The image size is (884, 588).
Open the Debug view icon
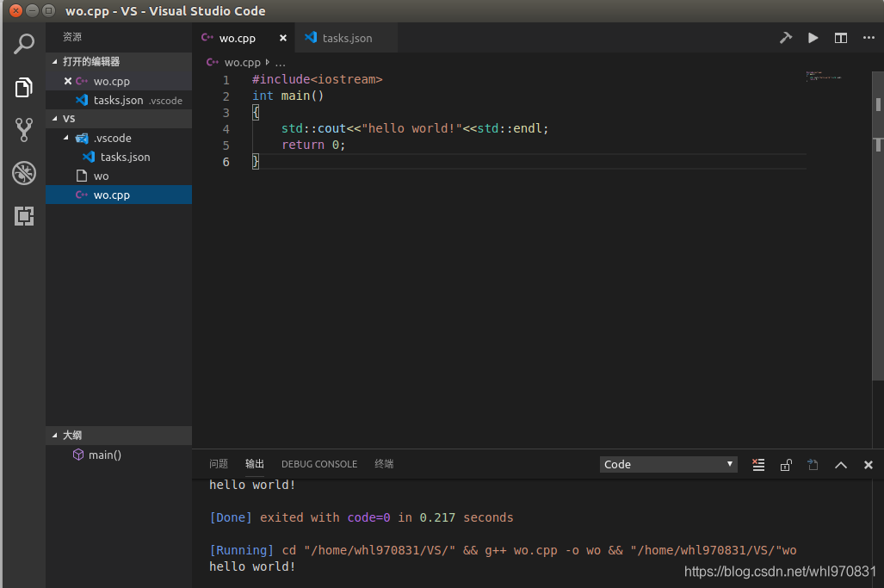tap(24, 173)
